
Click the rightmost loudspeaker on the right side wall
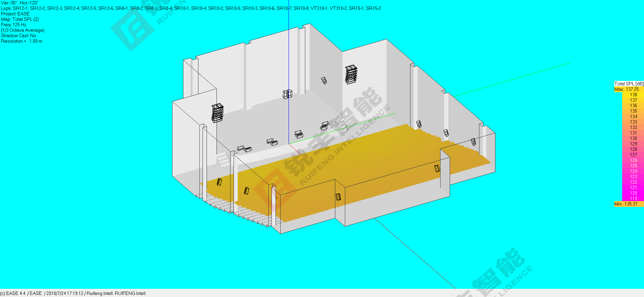473,142
